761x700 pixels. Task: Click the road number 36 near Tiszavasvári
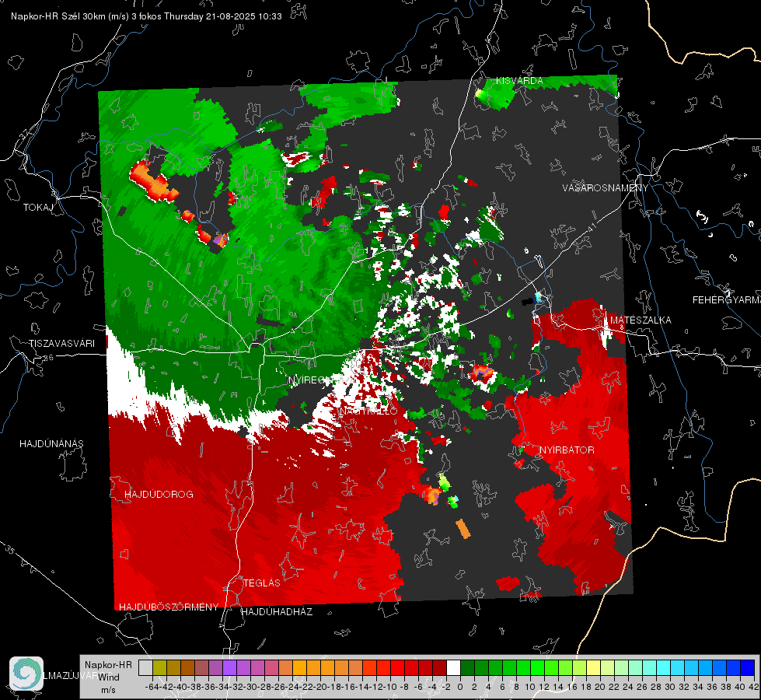(x=48, y=358)
